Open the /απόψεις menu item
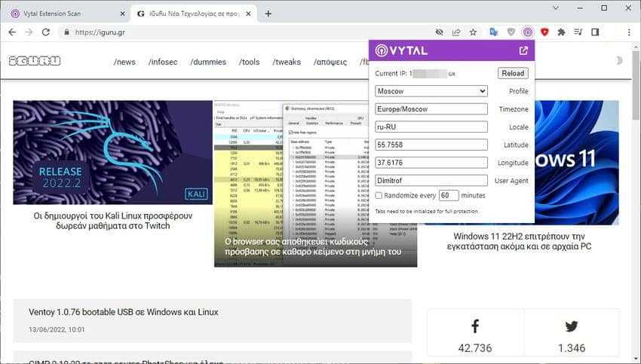This screenshot has width=641, height=364. tap(330, 62)
